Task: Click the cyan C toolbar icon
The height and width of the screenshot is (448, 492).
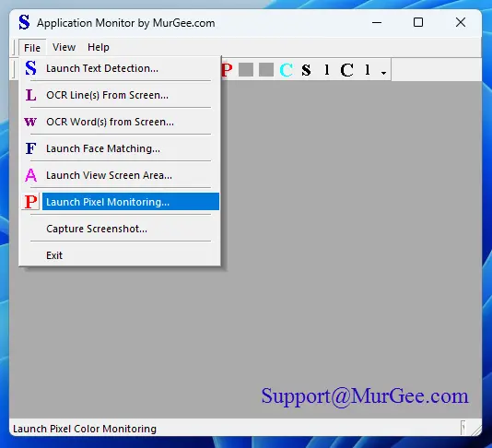Action: 287,70
